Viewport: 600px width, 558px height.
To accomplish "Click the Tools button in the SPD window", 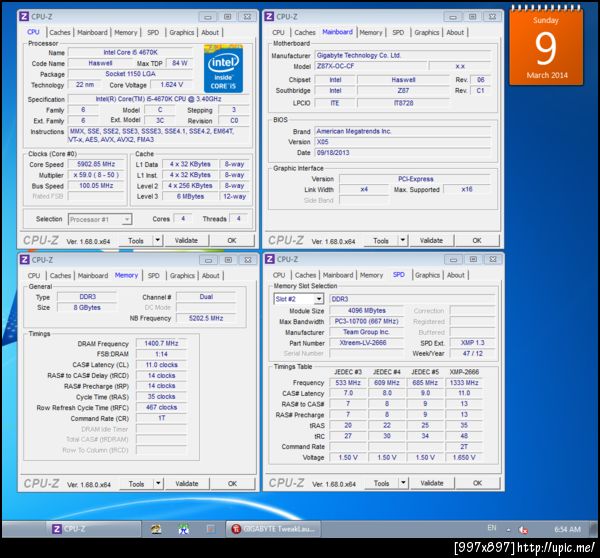I will 382,483.
